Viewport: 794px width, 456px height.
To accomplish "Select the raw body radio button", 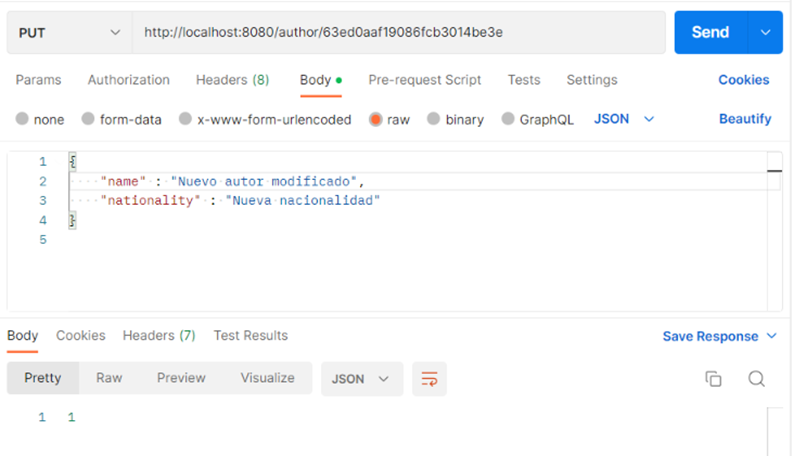I will (376, 119).
